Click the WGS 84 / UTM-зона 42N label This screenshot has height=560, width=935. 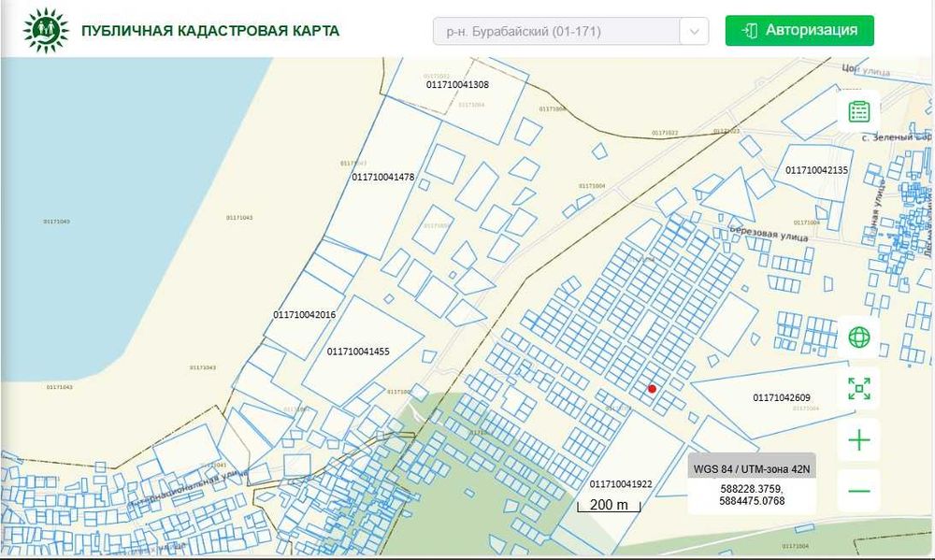point(752,468)
